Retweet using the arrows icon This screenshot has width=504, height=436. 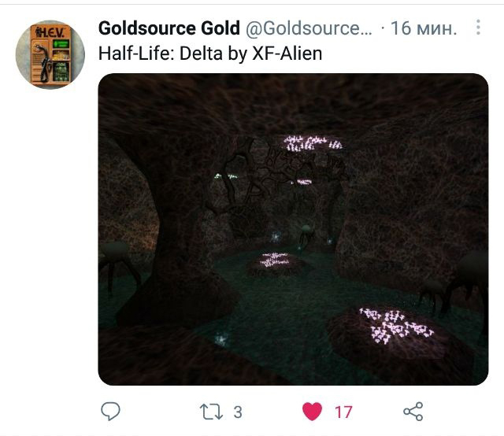coord(211,412)
